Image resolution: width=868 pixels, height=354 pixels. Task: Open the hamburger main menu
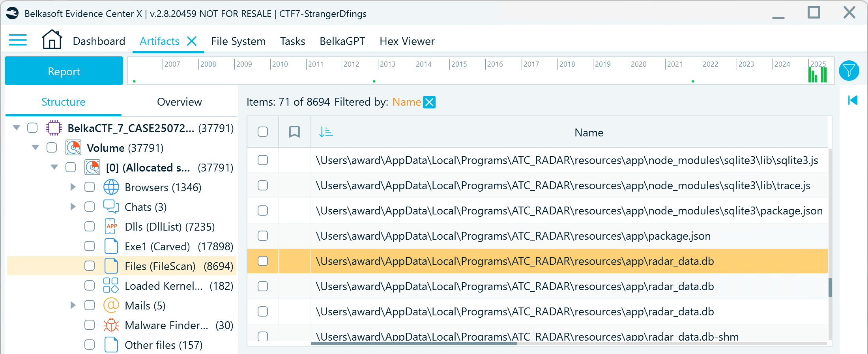point(18,40)
